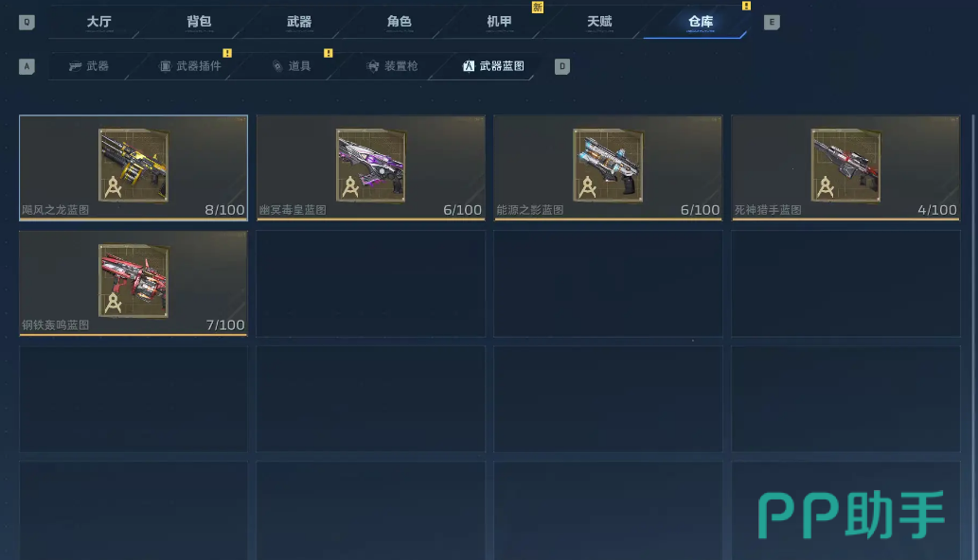Click the E key hint icon
The height and width of the screenshot is (560, 978).
point(772,23)
